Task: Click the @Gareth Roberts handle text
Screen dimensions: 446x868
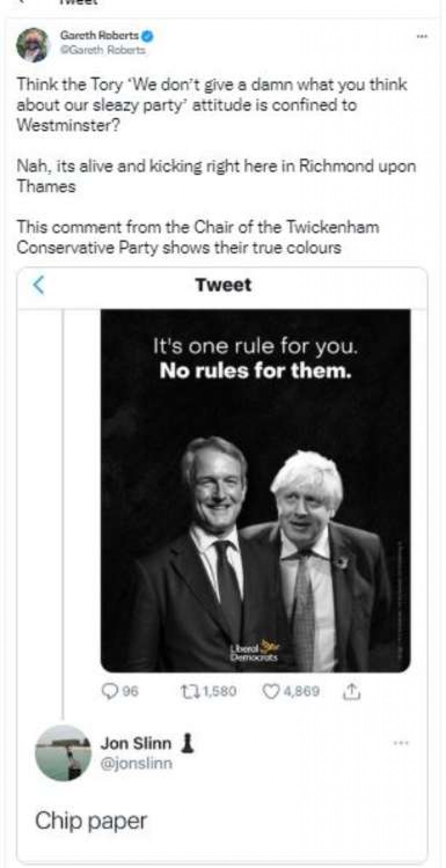Action: tap(103, 50)
